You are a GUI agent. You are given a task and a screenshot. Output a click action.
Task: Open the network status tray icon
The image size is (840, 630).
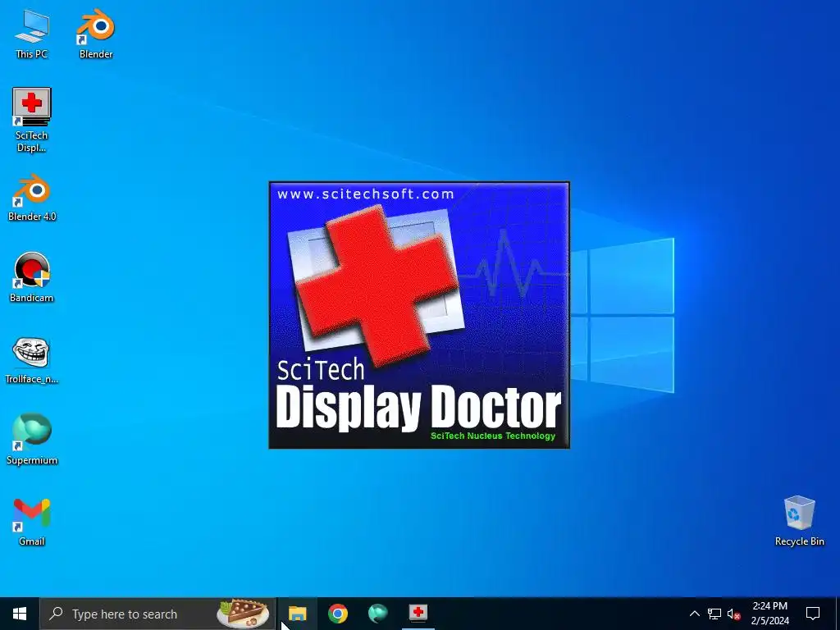click(714, 614)
